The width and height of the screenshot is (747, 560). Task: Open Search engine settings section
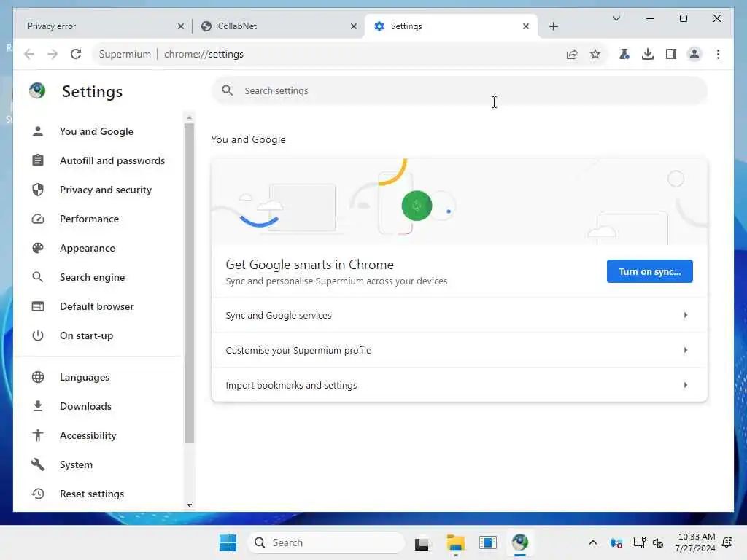click(x=92, y=277)
